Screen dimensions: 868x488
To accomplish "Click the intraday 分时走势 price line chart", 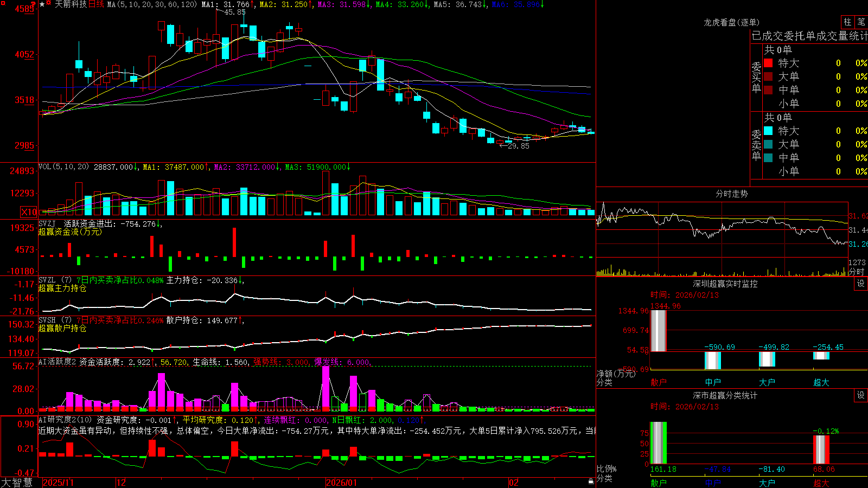I will (x=722, y=230).
